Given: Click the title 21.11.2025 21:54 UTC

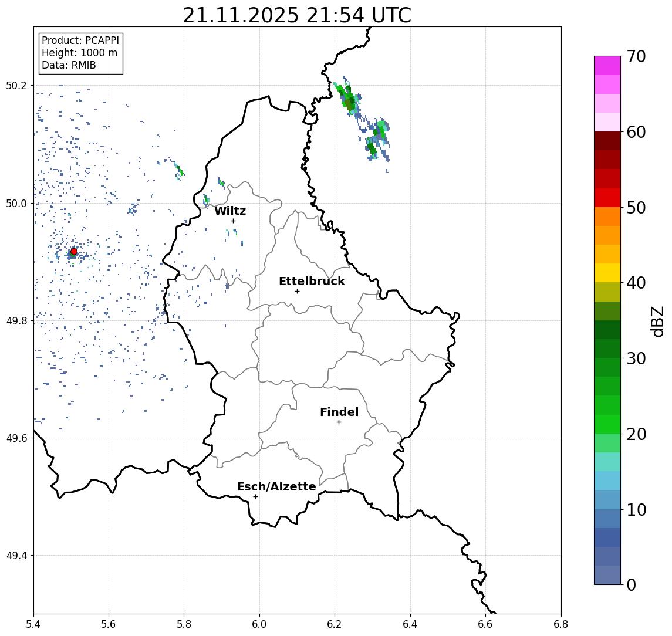Looking at the screenshot, I should click(297, 15).
